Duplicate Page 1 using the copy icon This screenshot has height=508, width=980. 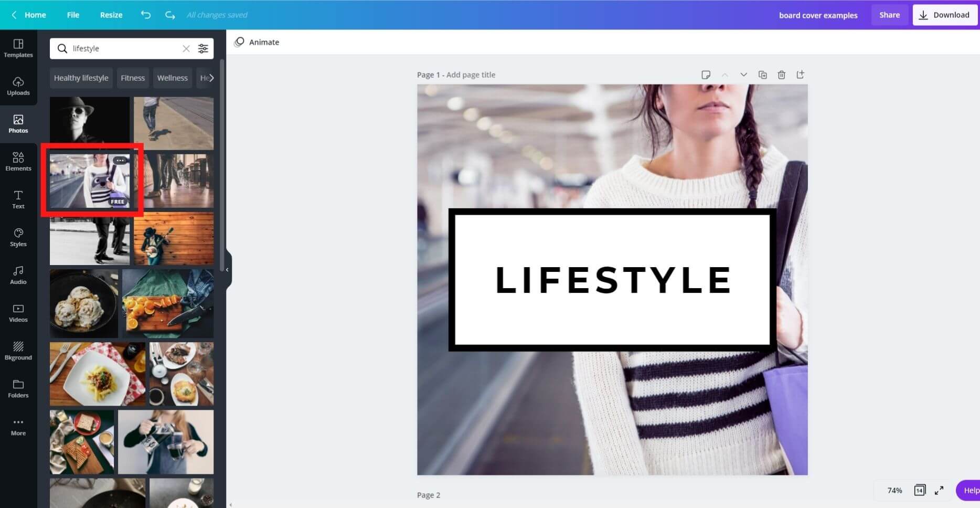tap(763, 75)
